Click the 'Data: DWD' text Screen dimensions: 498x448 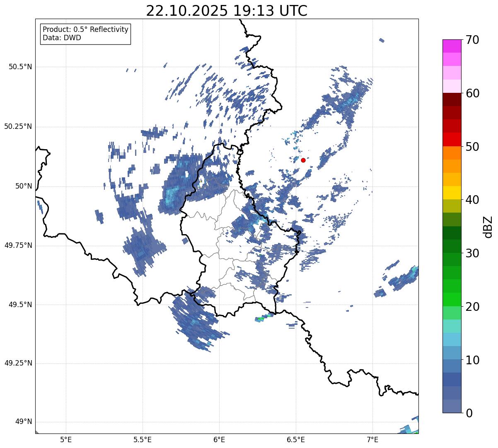click(x=62, y=38)
